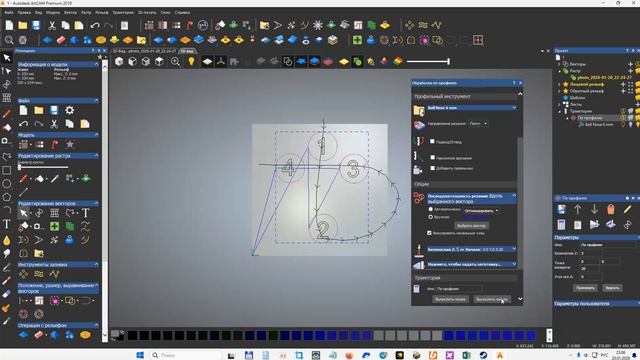The width and height of the screenshot is (640, 360).
Task: Enable the Подвод/Отвод checkbox
Action: pyautogui.click(x=432, y=141)
